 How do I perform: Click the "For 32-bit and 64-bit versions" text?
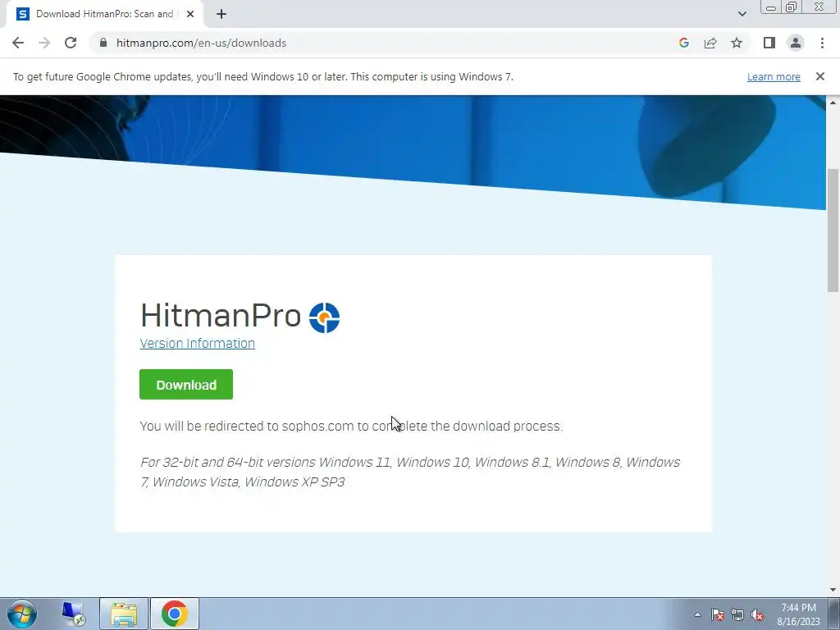[410, 472]
